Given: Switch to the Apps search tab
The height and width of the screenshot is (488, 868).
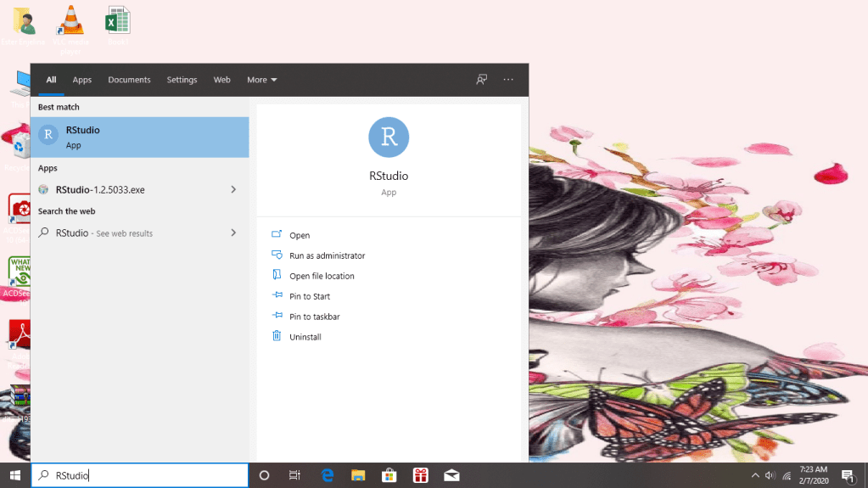Looking at the screenshot, I should click(x=82, y=80).
